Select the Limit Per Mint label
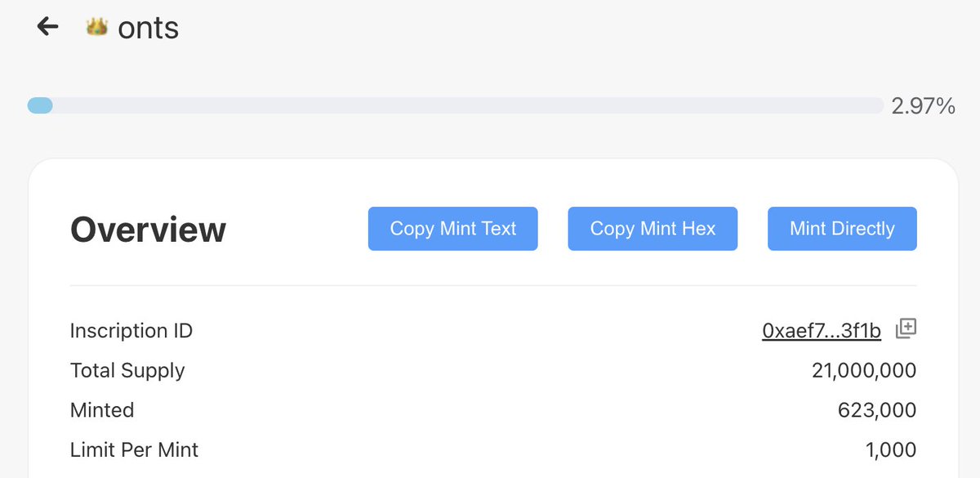This screenshot has height=478, width=980. click(135, 449)
